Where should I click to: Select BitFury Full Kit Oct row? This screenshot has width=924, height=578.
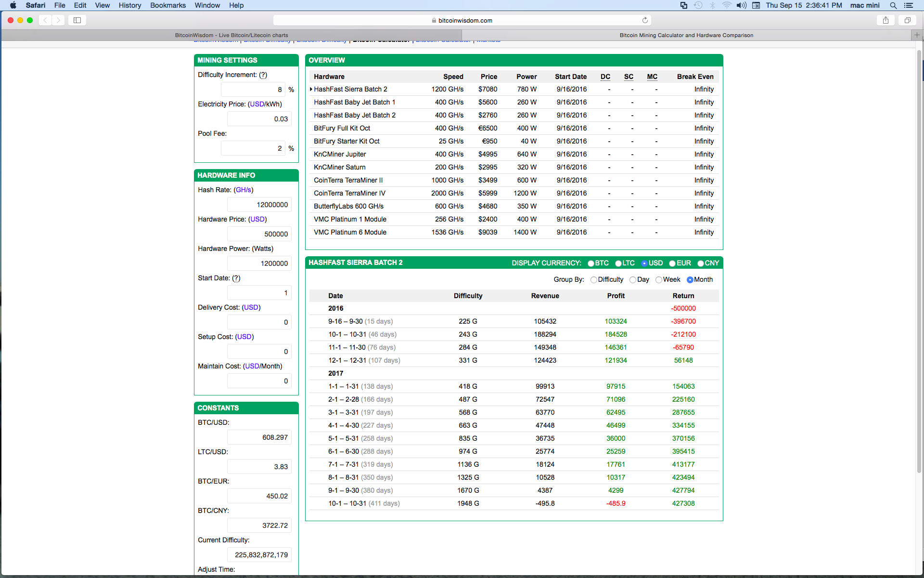click(x=514, y=128)
